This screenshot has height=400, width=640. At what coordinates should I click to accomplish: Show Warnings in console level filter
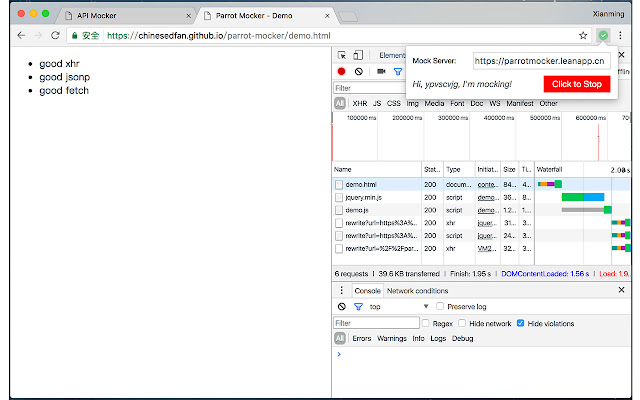pyautogui.click(x=392, y=338)
